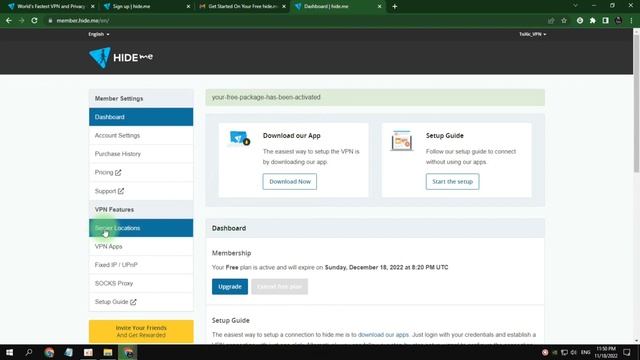Screen dimensions: 640x360
Task: Click Invite Your Friends yellow banner
Action: point(141,331)
